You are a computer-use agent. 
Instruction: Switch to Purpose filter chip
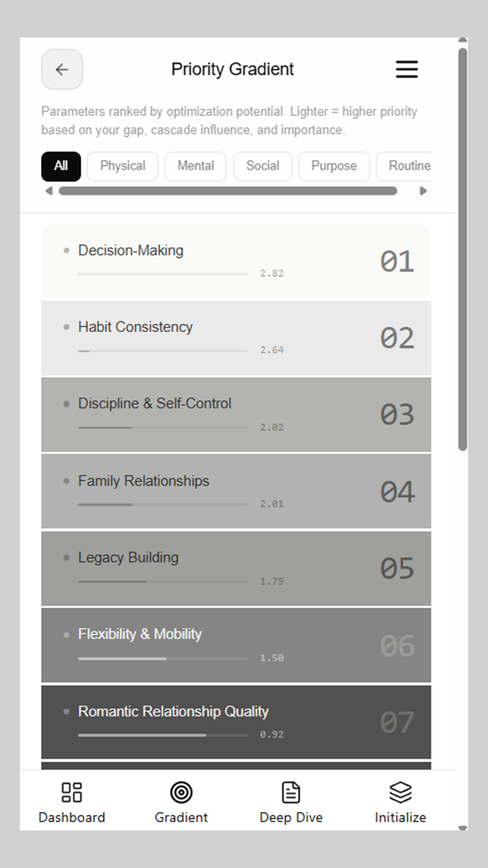[334, 166]
